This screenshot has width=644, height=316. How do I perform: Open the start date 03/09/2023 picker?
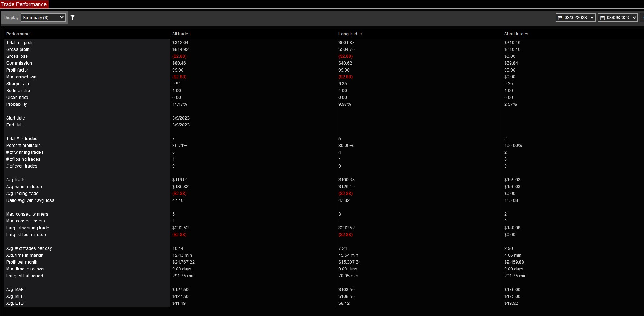pos(575,17)
